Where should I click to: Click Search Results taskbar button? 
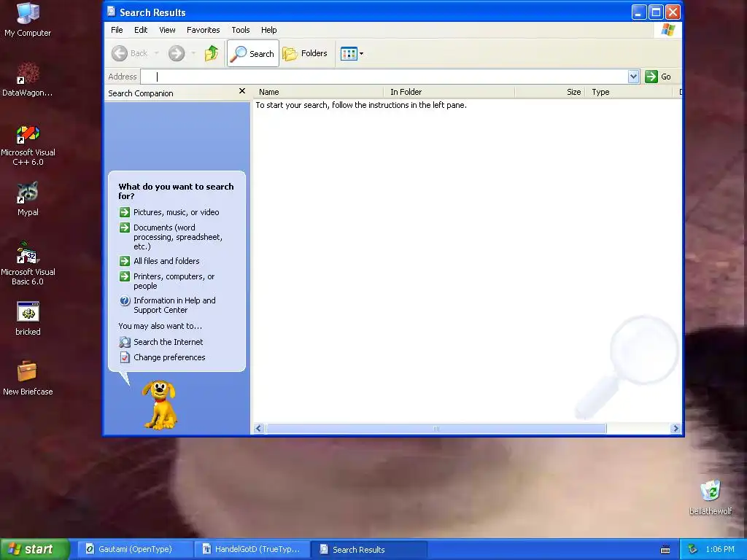tap(368, 549)
